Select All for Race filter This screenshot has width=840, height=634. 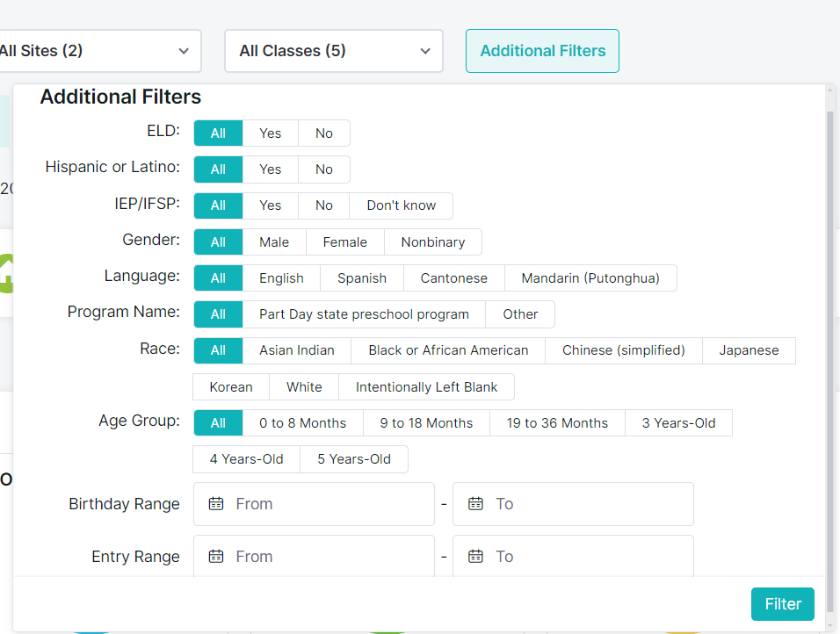[x=218, y=350]
